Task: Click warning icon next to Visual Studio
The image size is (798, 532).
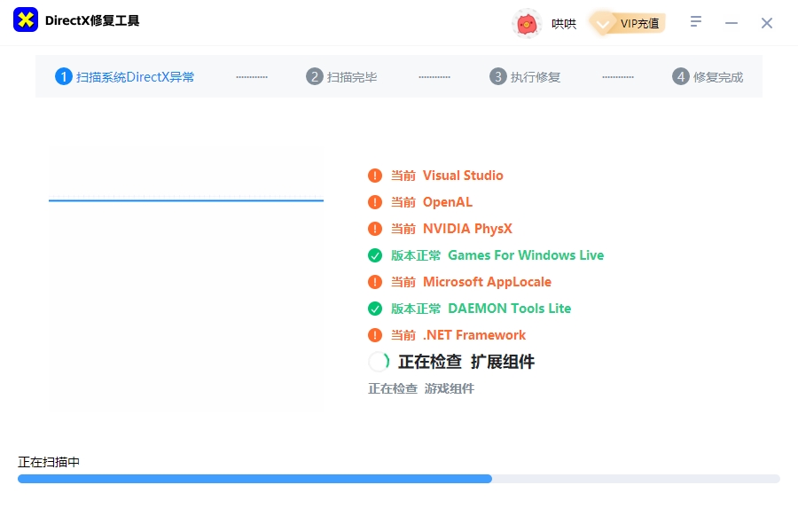Action: pos(375,176)
